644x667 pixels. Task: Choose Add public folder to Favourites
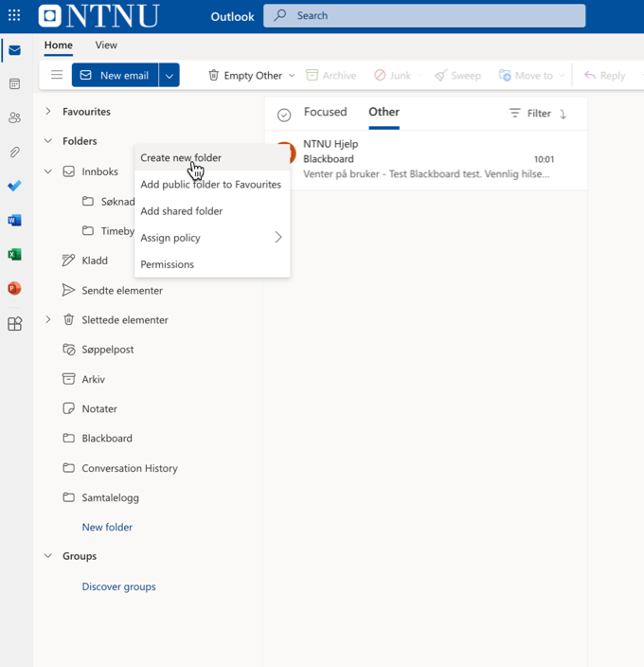pyautogui.click(x=212, y=184)
